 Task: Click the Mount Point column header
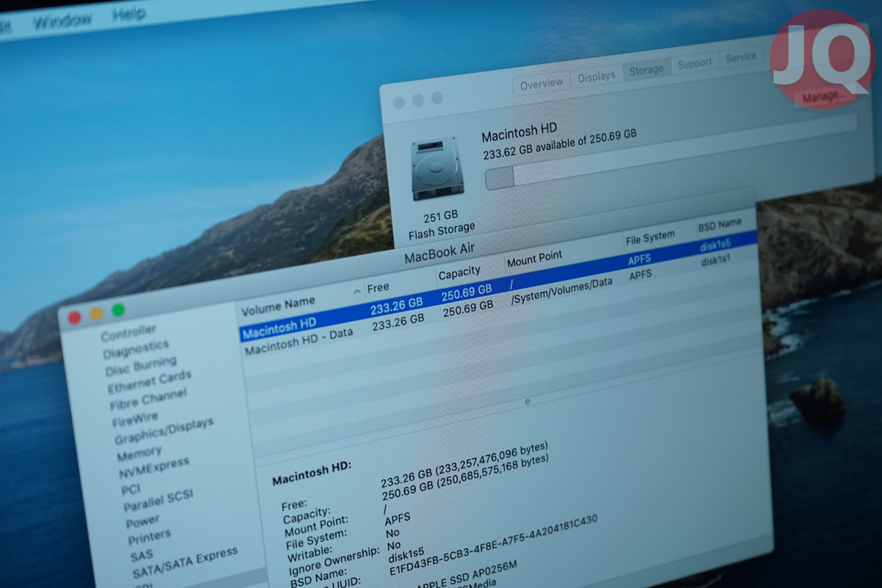534,259
